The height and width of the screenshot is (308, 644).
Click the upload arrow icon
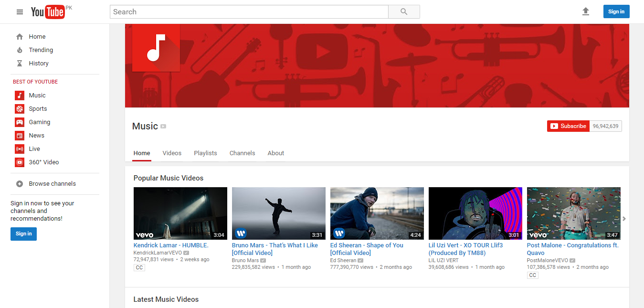(586, 11)
